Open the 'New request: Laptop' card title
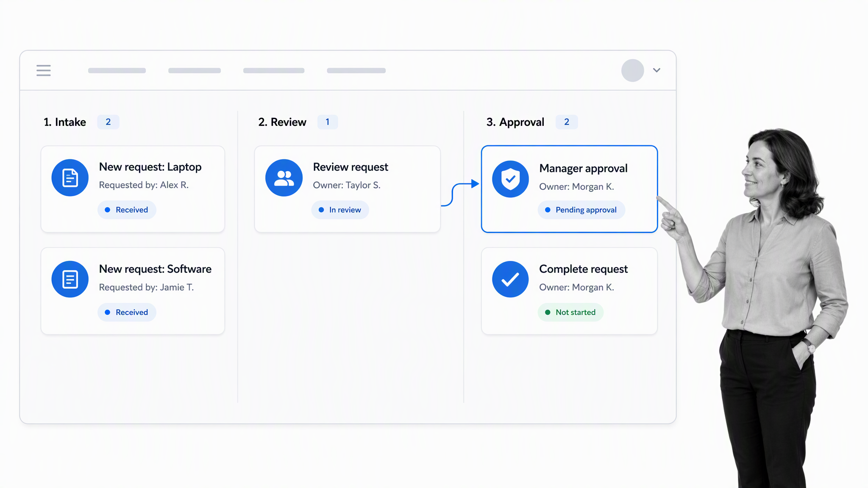This screenshot has height=488, width=868. coord(150,167)
